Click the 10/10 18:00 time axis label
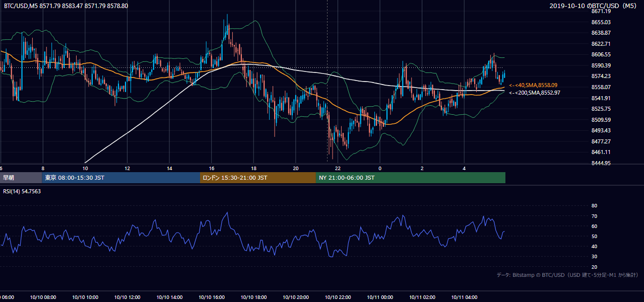Screen dimensions: 644x302 tap(253, 297)
